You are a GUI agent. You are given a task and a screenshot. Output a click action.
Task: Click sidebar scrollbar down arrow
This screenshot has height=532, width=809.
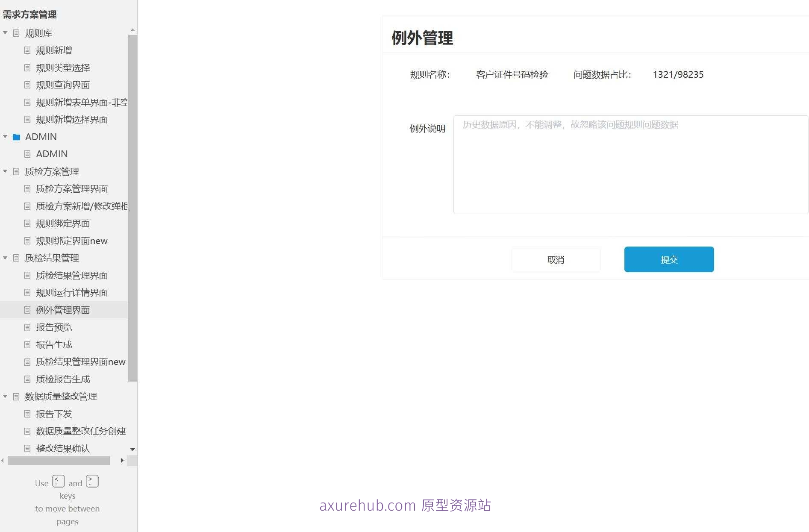click(132, 450)
